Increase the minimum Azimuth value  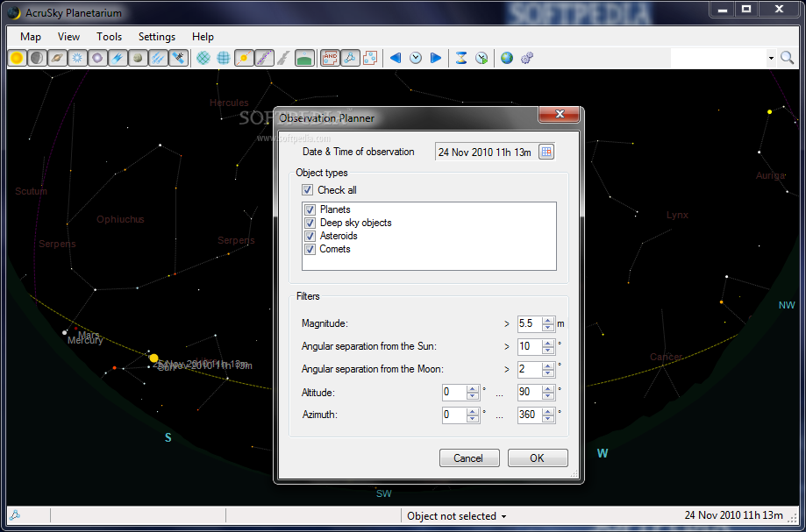(x=473, y=411)
